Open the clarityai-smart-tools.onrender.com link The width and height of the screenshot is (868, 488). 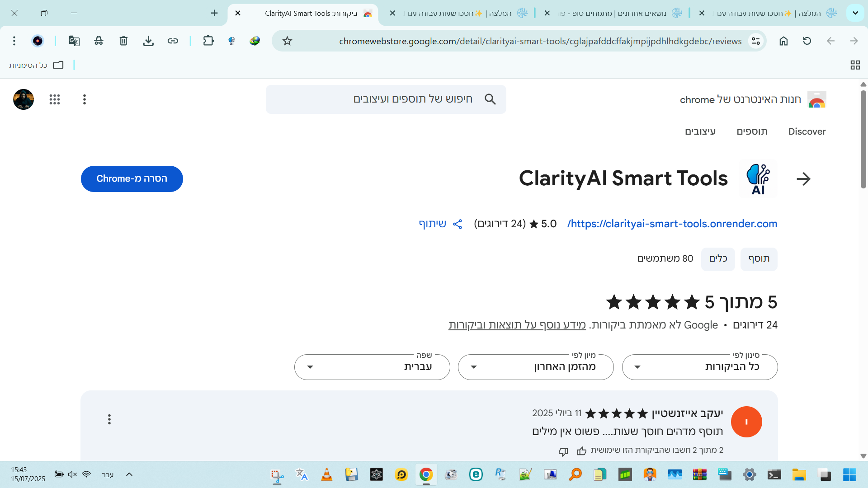pos(672,224)
